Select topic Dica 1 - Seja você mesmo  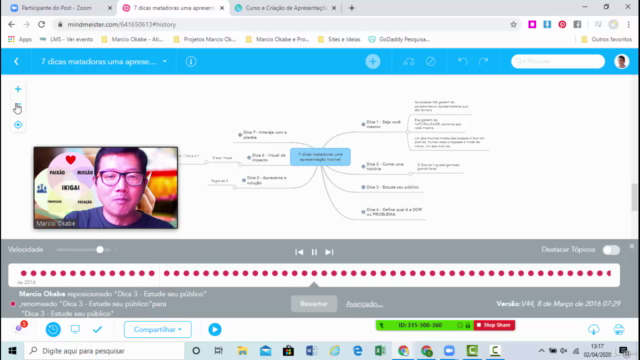[381, 124]
